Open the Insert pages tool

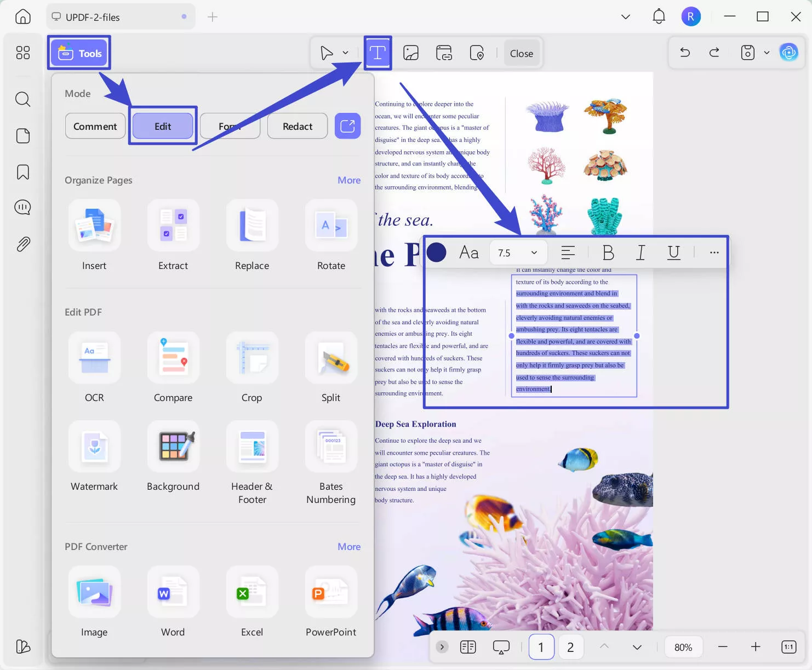(x=94, y=236)
